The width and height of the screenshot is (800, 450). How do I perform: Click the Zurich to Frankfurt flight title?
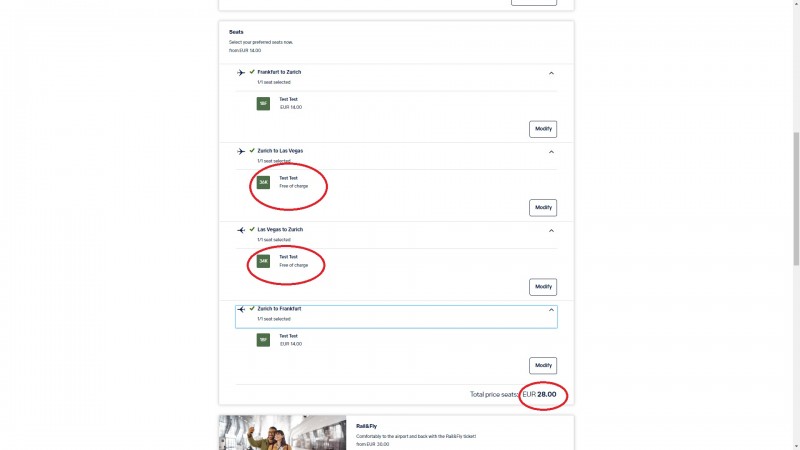point(279,309)
